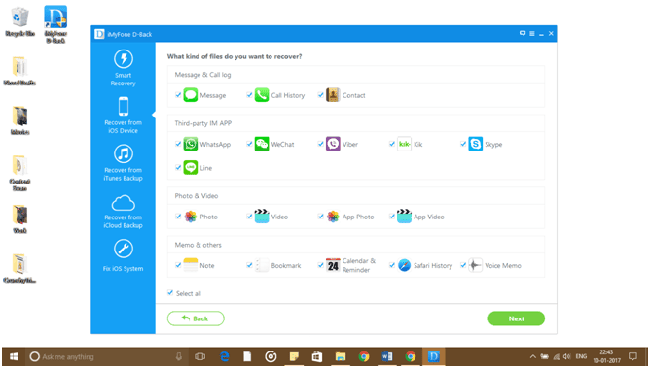Open File Explorer from the taskbar
Viewport: 650px width, 368px height.
click(340, 356)
